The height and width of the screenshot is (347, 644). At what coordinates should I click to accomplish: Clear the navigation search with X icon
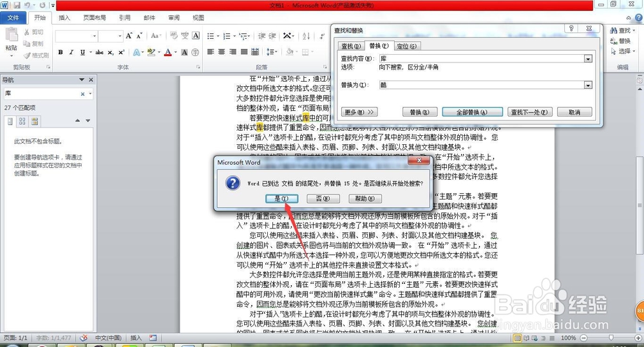point(83,94)
